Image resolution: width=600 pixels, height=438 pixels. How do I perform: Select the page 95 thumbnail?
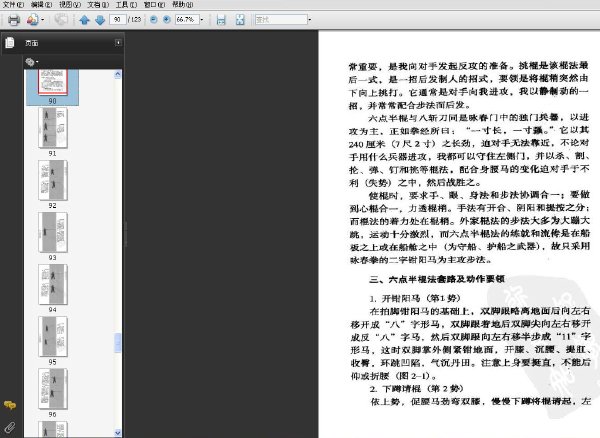53,336
